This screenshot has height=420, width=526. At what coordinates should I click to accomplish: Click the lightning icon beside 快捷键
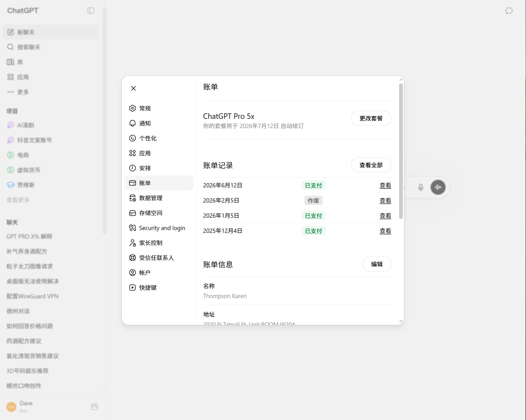point(132,288)
